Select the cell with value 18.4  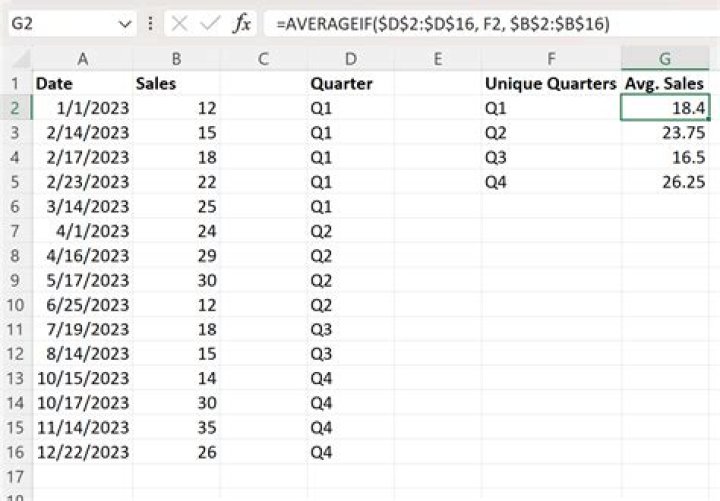click(664, 108)
